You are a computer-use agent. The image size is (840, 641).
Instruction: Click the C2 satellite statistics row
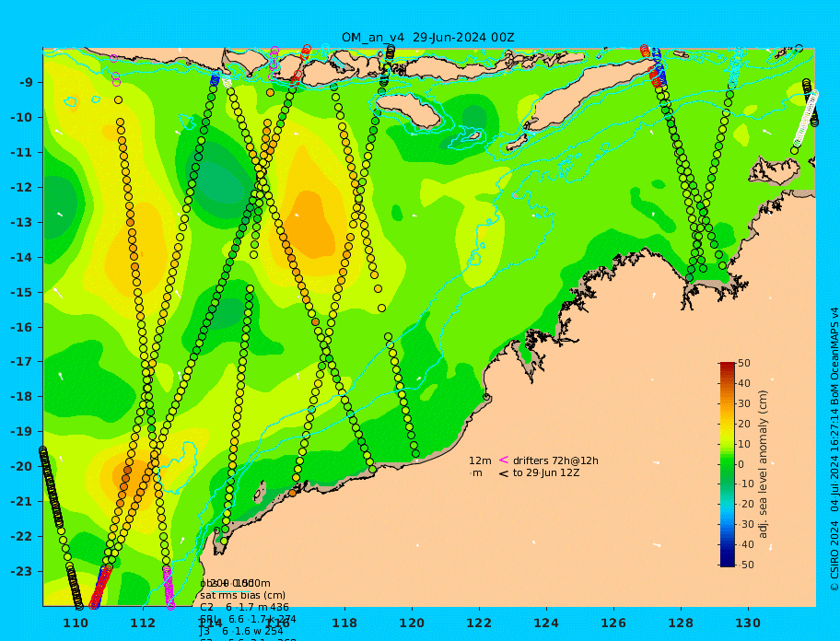pos(244,607)
